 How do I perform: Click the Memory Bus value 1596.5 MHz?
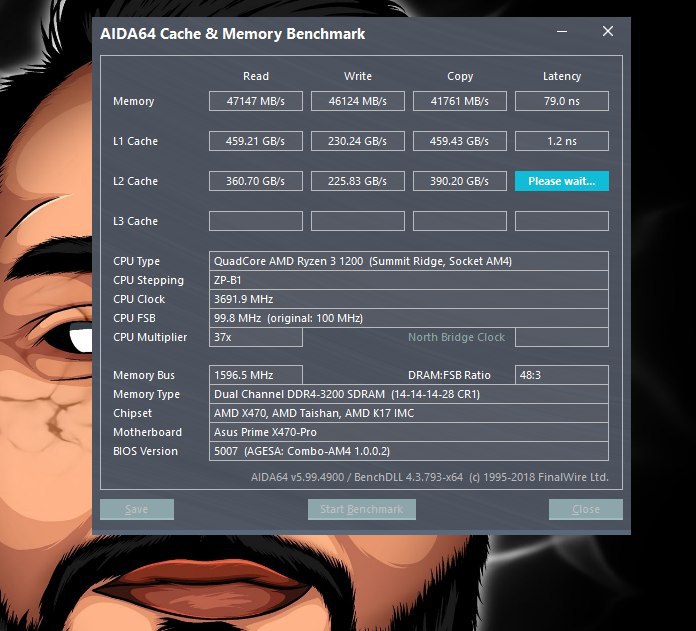point(256,375)
